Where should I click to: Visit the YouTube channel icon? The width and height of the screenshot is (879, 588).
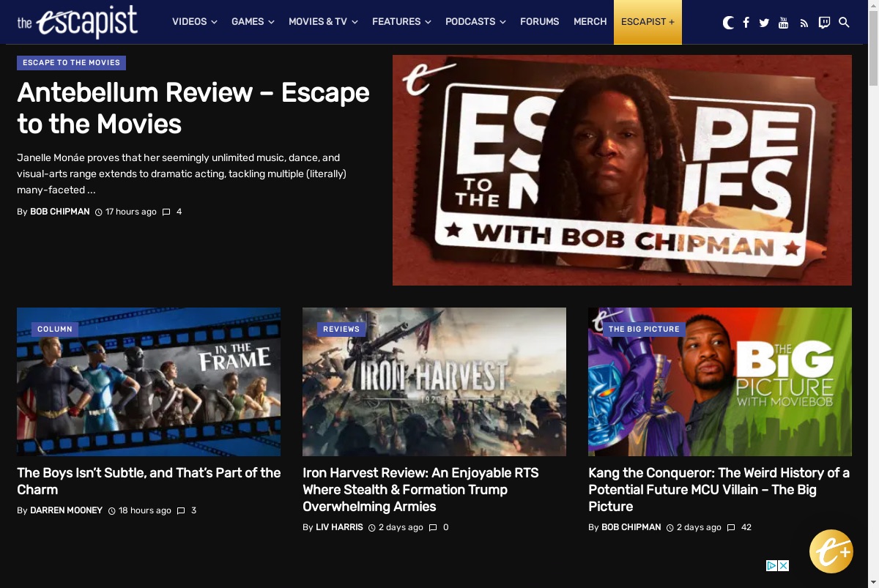[x=783, y=23]
